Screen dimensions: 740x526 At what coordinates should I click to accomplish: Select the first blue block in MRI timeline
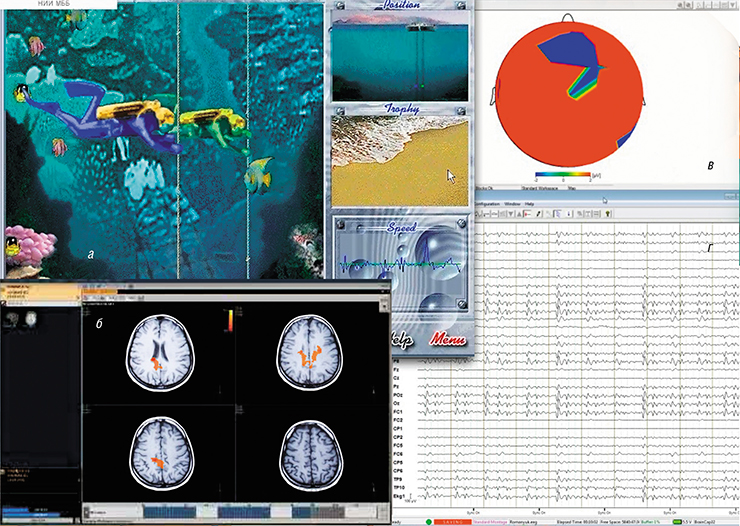(x=169, y=512)
